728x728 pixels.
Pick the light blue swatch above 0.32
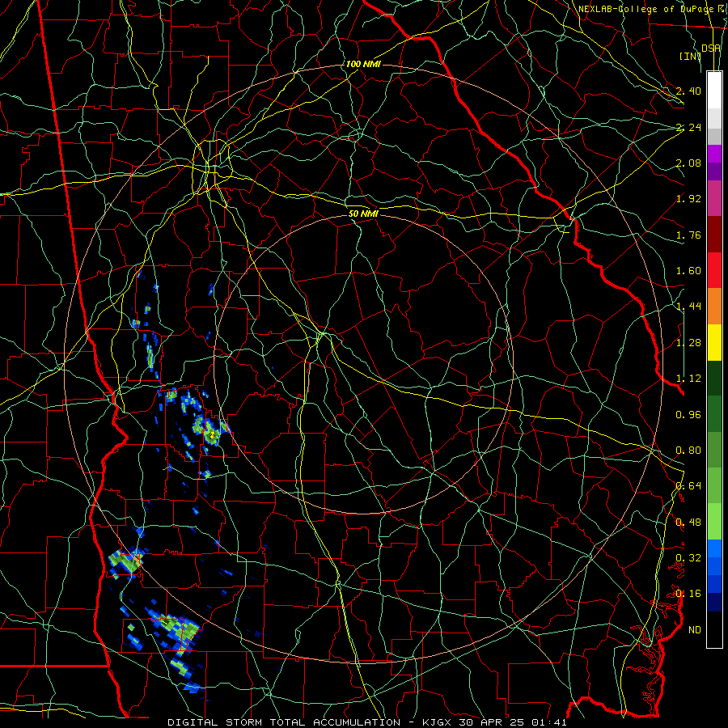coord(714,548)
